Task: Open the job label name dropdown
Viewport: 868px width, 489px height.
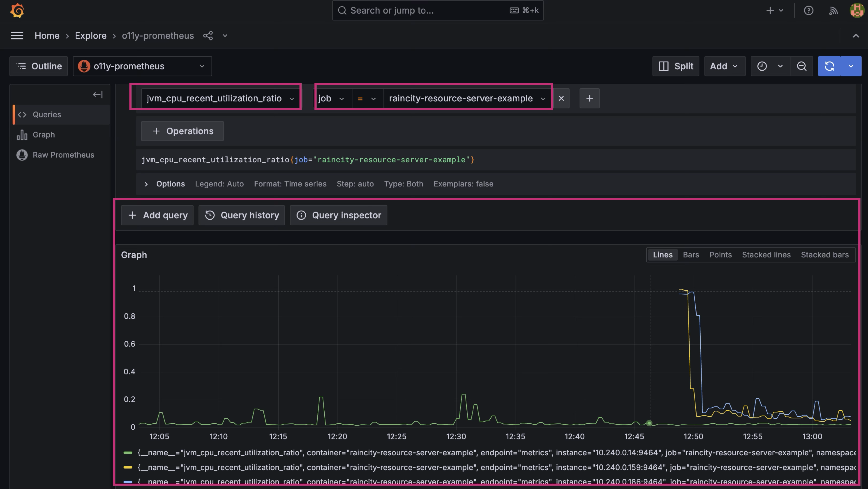Action: [332, 98]
